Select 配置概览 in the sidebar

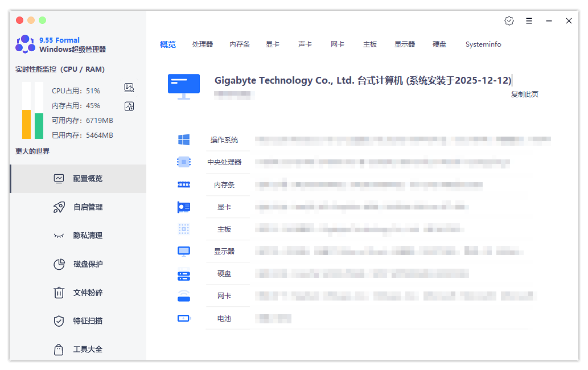point(78,179)
